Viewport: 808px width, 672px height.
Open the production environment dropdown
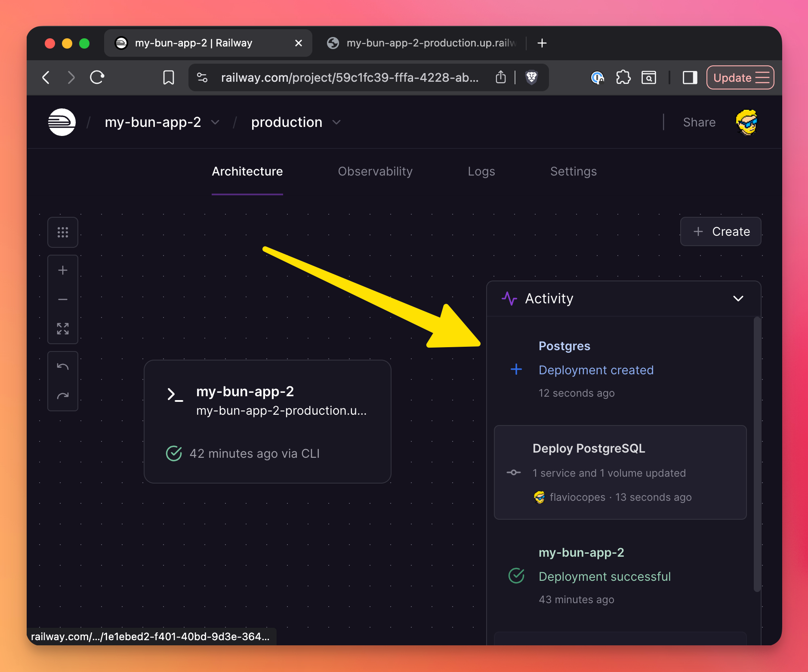[336, 123]
